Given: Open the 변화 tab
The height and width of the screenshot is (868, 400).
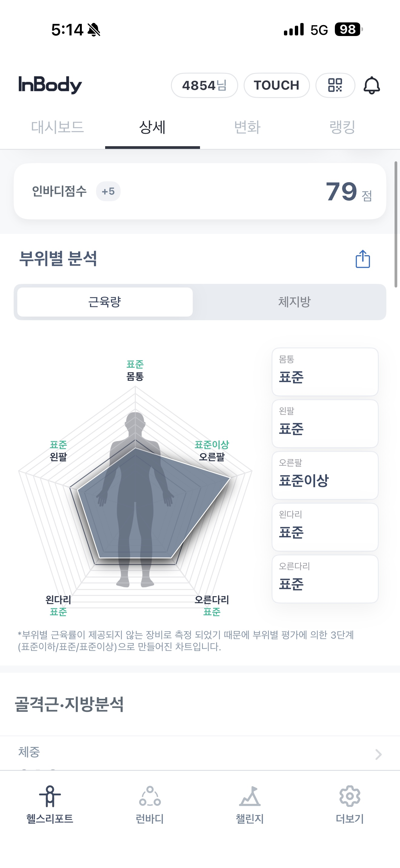Looking at the screenshot, I should coord(247,127).
